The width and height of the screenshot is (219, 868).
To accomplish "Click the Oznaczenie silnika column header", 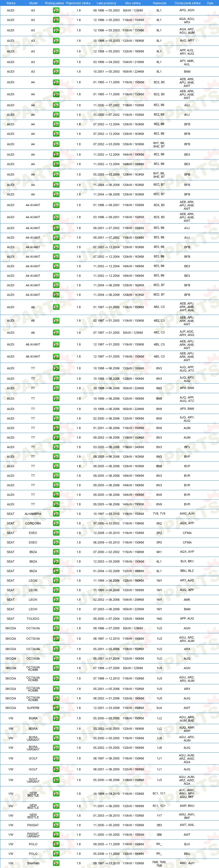I will point(187,3).
